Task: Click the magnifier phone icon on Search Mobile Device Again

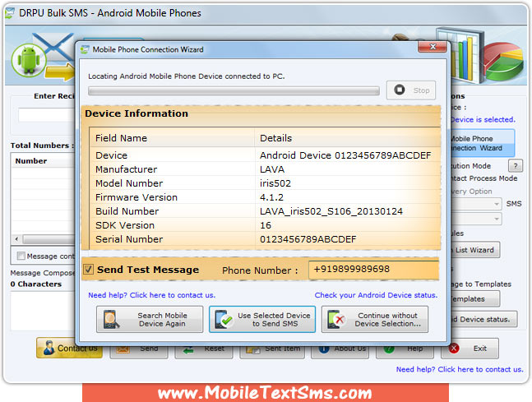Action: [x=111, y=320]
